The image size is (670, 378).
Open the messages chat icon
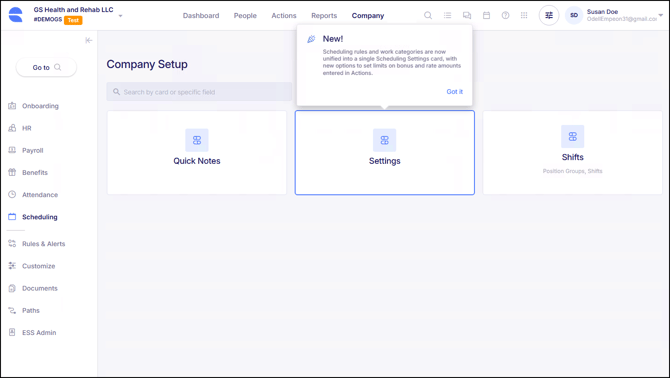point(467,15)
